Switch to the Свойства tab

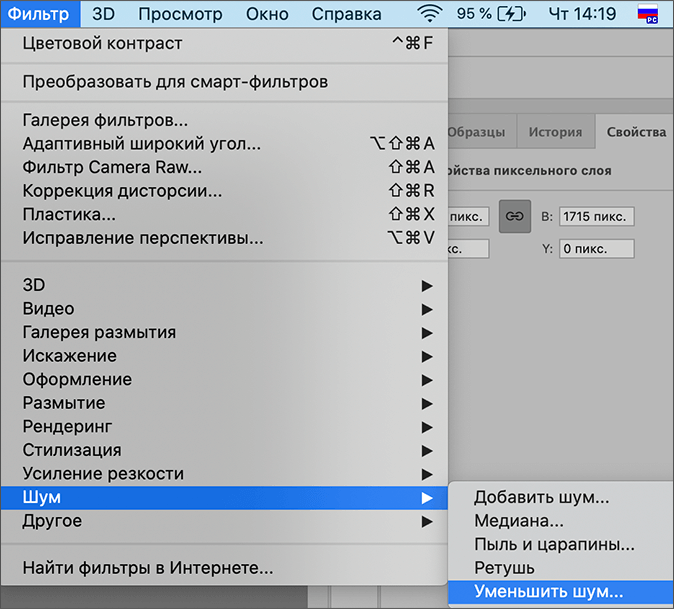click(x=635, y=132)
